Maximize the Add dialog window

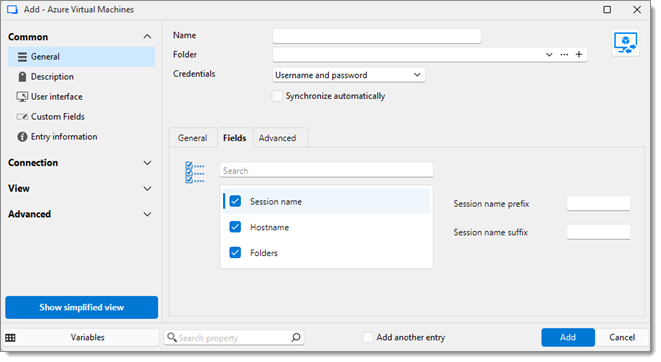coord(607,9)
